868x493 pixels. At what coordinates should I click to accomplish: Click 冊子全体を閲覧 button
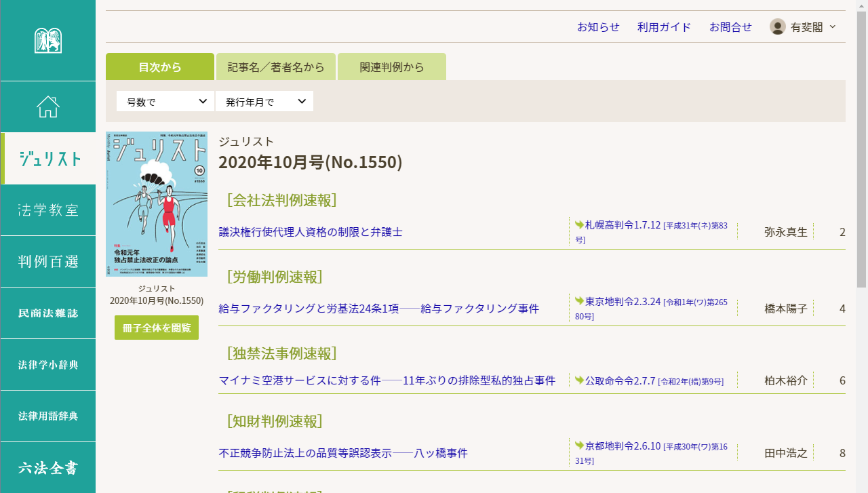pos(157,328)
